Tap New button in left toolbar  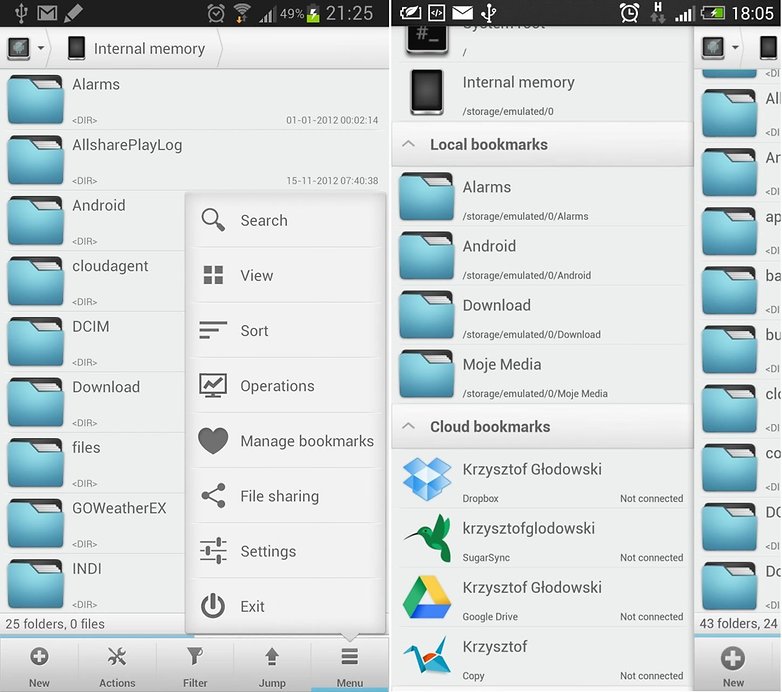39,666
